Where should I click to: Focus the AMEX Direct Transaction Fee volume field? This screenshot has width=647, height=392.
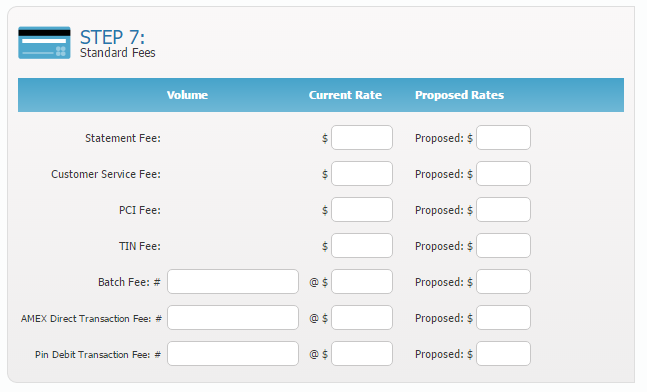[233, 318]
